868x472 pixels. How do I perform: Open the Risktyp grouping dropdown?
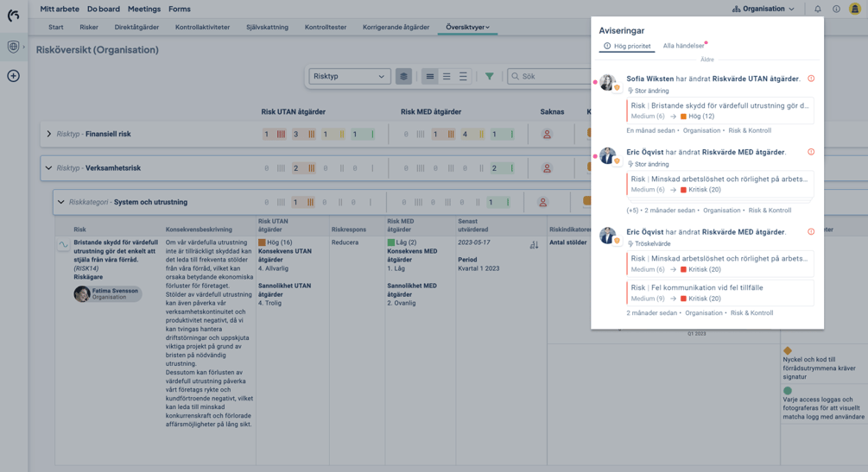click(x=349, y=77)
